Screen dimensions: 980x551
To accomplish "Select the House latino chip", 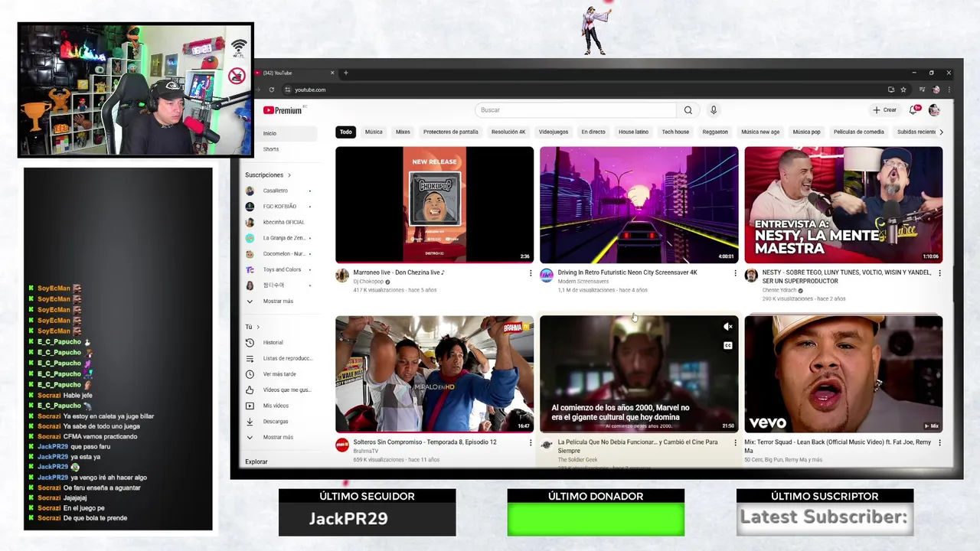I will pos(633,132).
